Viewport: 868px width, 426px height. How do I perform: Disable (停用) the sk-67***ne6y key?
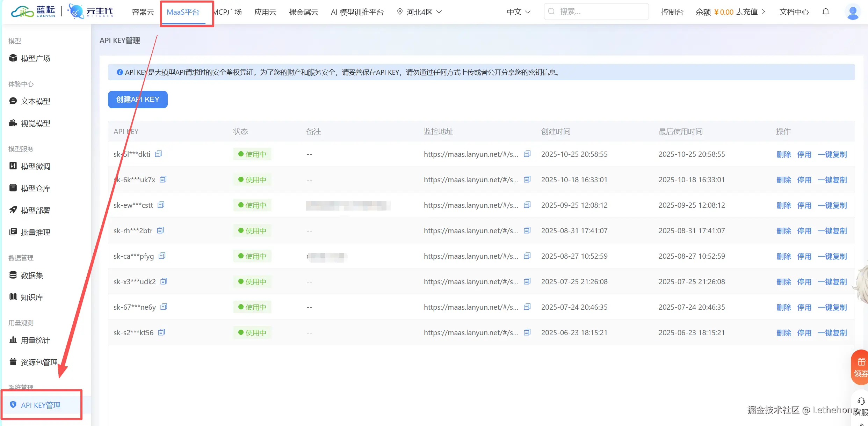tap(804, 307)
